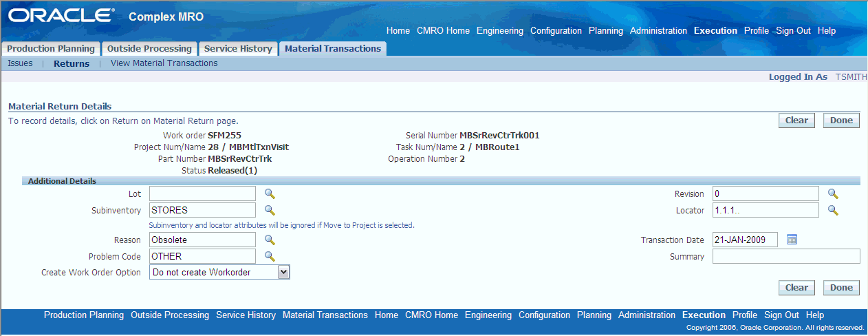Click footer Production Planning link
Image resolution: width=868 pixels, height=336 pixels.
pyautogui.click(x=84, y=315)
